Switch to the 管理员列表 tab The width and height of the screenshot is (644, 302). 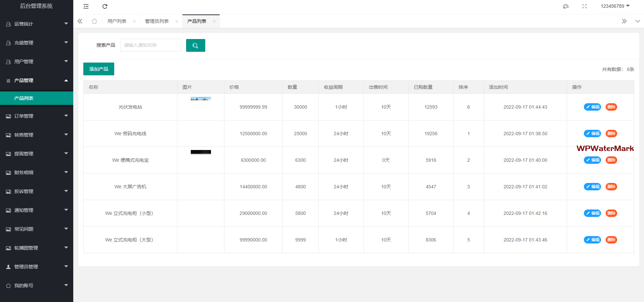coord(157,21)
